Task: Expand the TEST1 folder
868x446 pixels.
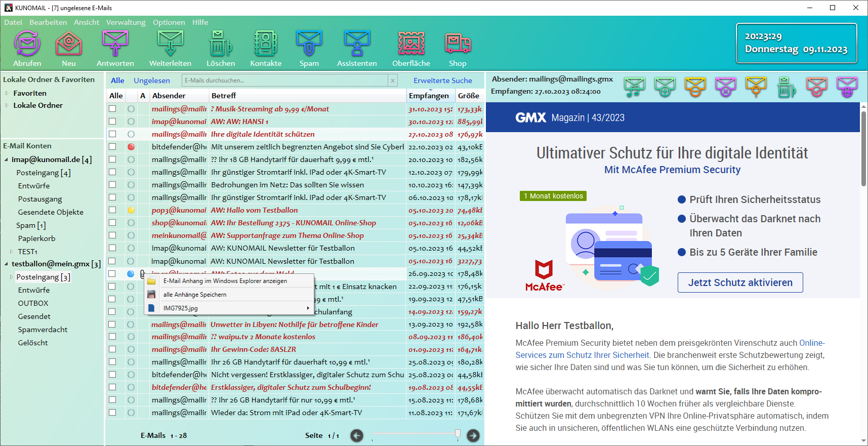Action: pos(11,252)
